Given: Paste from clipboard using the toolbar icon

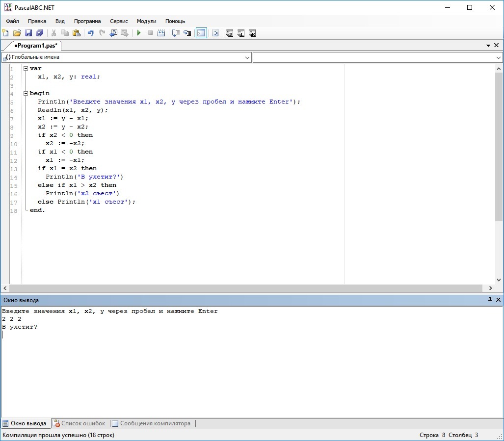Looking at the screenshot, I should pyautogui.click(x=77, y=33).
